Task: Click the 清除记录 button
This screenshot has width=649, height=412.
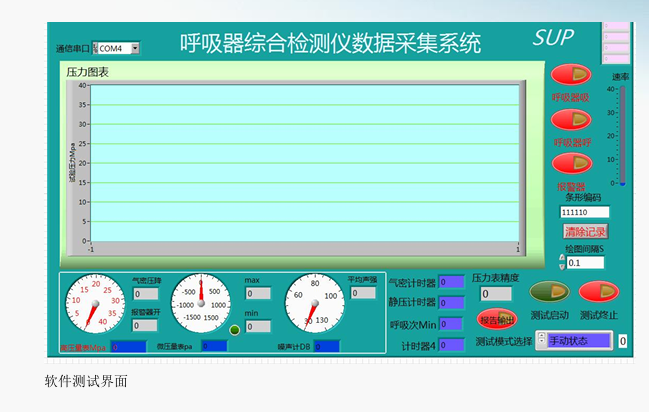Action: [585, 231]
